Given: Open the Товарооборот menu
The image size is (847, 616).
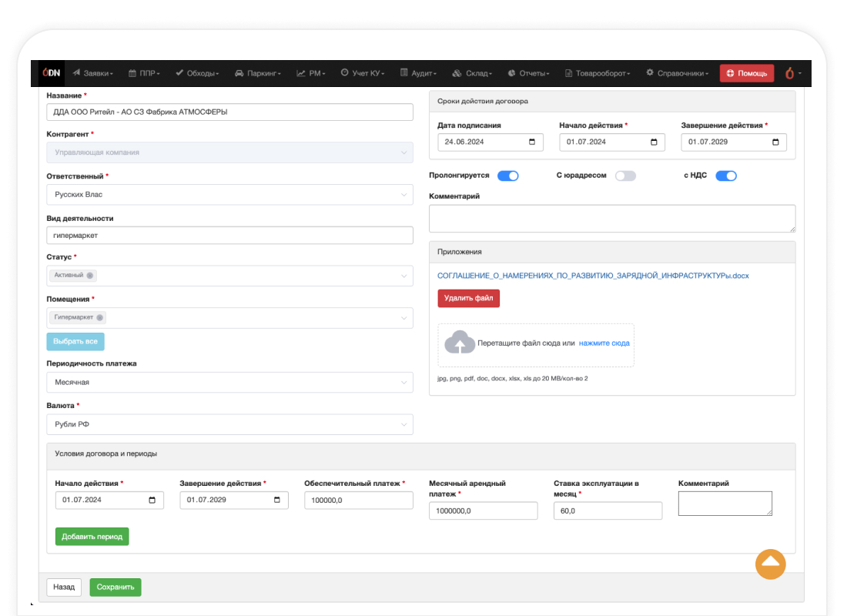Looking at the screenshot, I should (598, 73).
